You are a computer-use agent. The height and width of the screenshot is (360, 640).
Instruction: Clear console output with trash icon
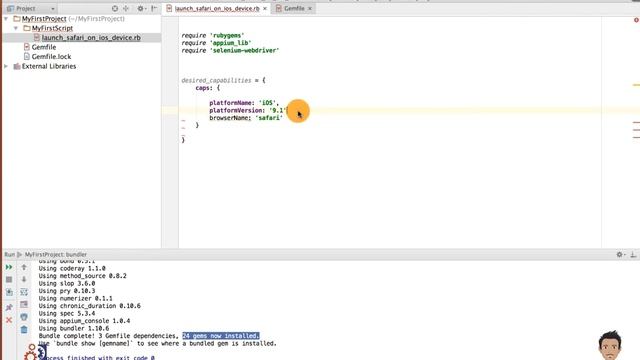(24, 329)
